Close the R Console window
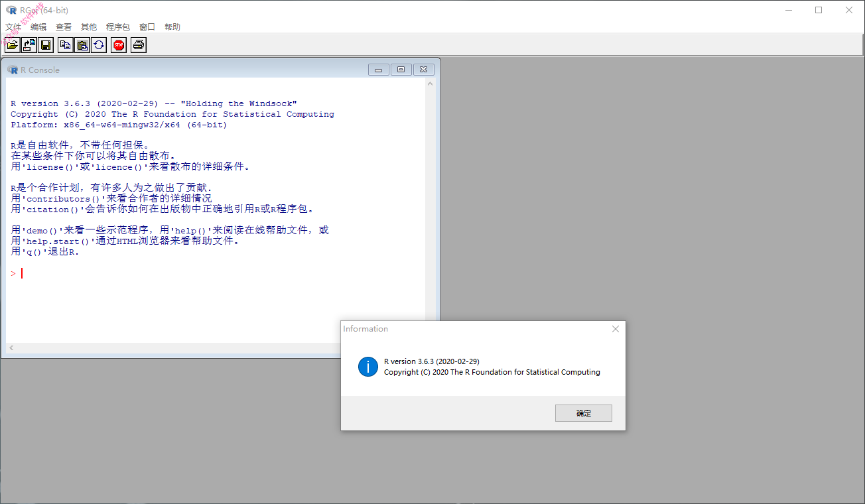This screenshot has height=504, width=865. [424, 70]
